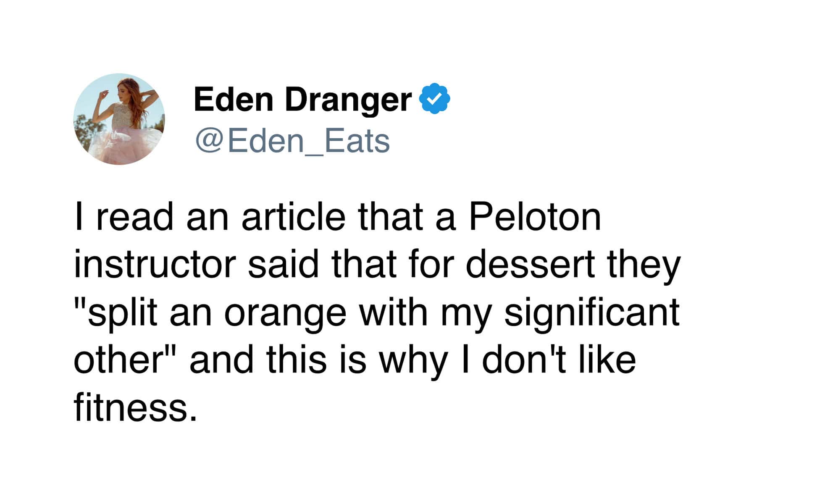The image size is (825, 504).
Task: Click the word significant in the tweet
Action: pos(592,313)
